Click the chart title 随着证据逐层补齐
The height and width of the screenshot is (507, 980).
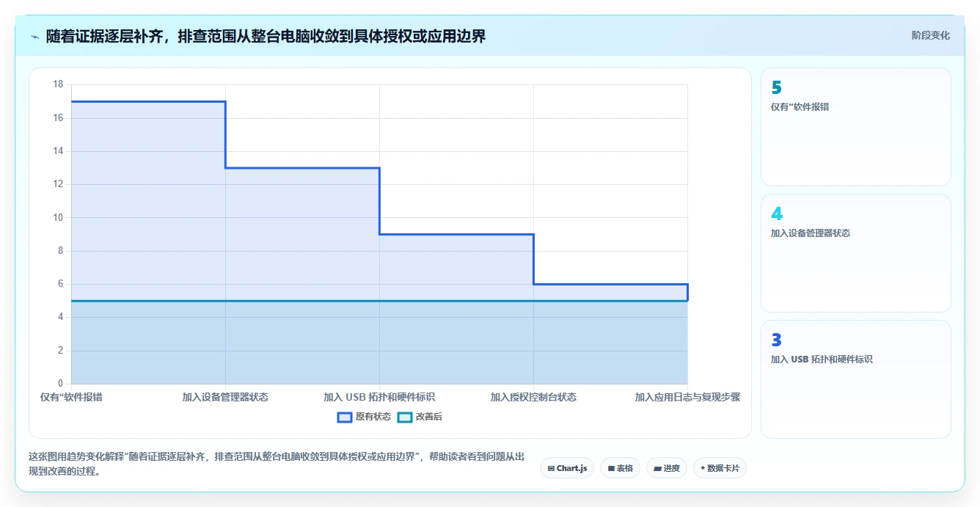(x=266, y=36)
